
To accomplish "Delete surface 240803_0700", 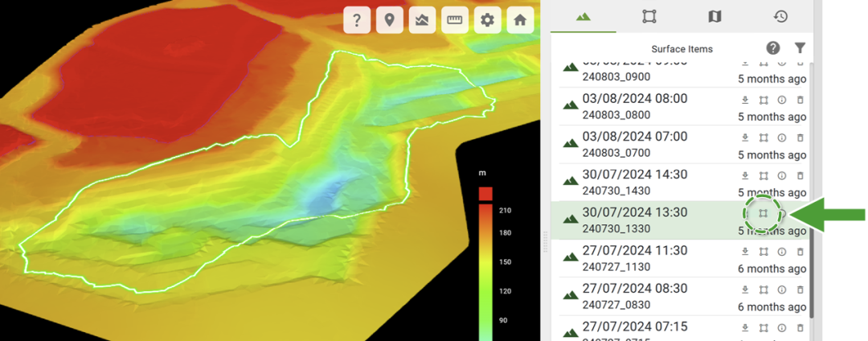I will pos(800,138).
